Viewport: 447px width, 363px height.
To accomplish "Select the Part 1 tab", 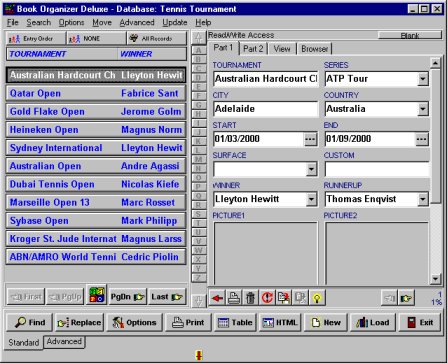I will (x=223, y=48).
